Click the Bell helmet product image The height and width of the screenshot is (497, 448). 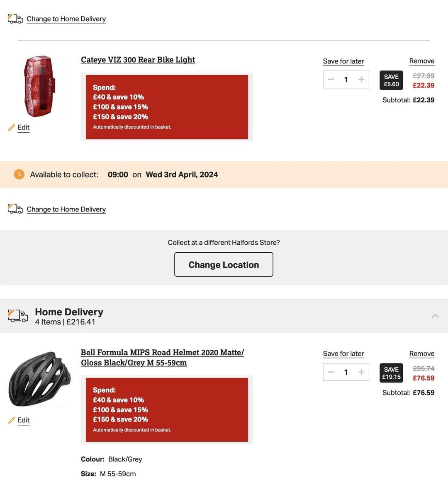[39, 378]
